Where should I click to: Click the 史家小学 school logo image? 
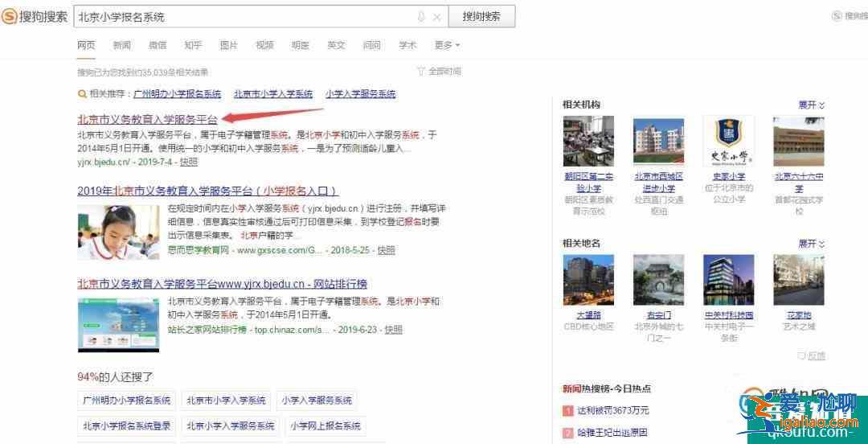coord(728,142)
